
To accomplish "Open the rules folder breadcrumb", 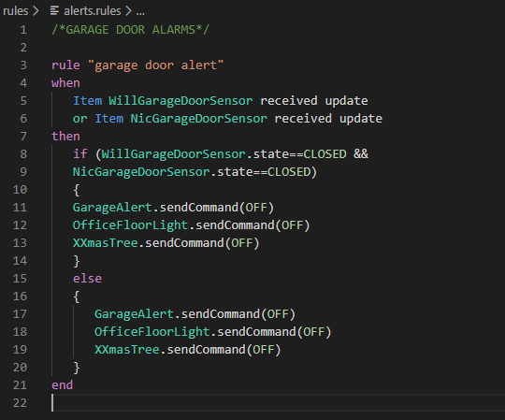I will point(16,11).
